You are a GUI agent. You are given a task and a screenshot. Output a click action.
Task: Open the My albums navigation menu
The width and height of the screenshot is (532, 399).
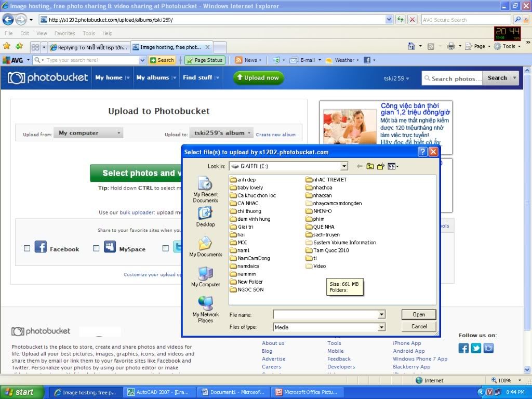[156, 78]
